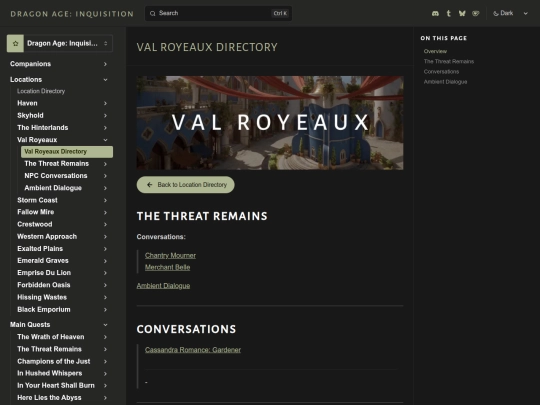The height and width of the screenshot is (405, 540).
Task: Open Storm Coast in sidebar
Action: coord(37,200)
